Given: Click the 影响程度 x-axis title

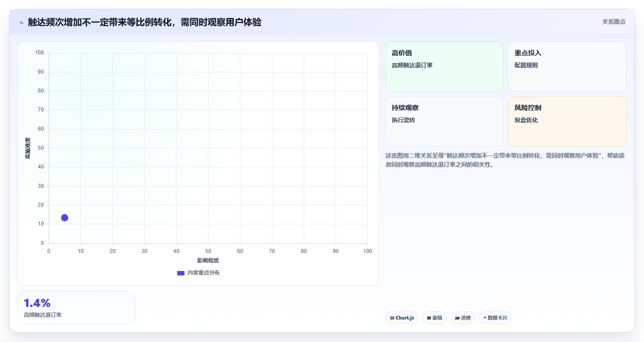Looking at the screenshot, I should point(208,261).
